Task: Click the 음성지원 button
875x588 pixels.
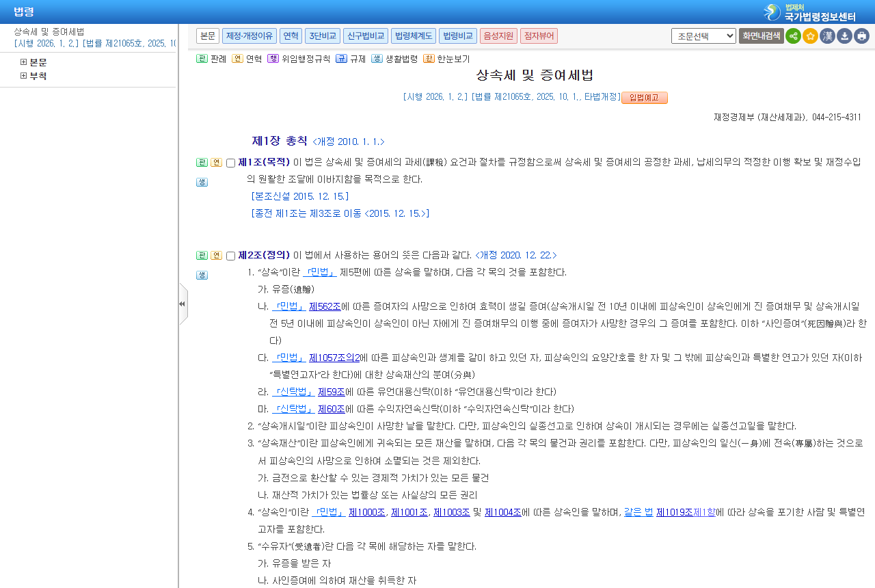Action: point(498,36)
